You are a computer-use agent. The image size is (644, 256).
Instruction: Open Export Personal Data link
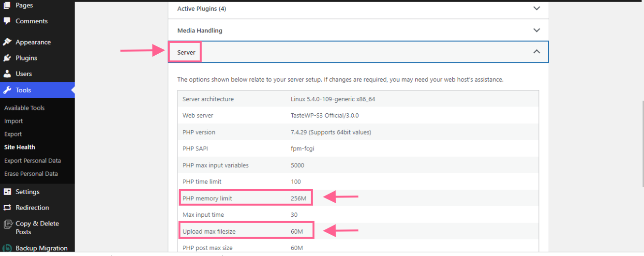point(32,161)
